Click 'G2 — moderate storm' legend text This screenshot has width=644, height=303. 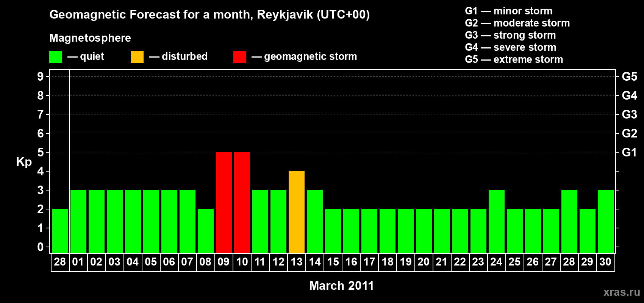pyautogui.click(x=517, y=23)
